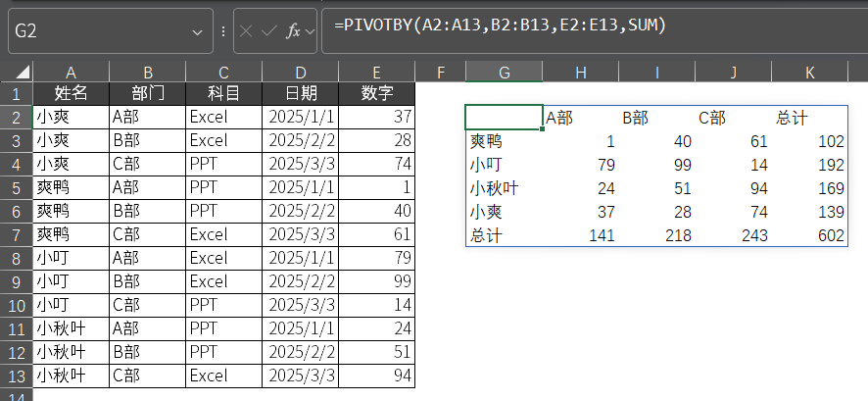Click pivot value 169 for 小秋叶
This screenshot has height=401, width=868.
(810, 188)
